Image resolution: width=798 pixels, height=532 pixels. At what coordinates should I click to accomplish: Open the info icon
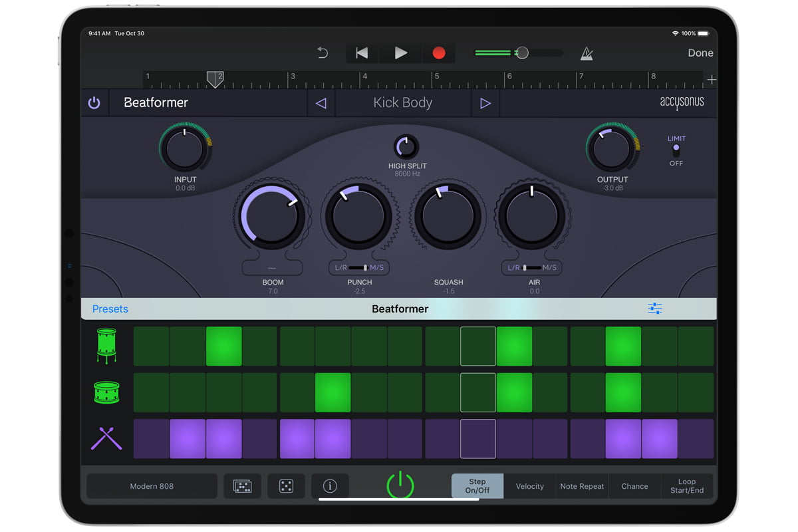coord(330,486)
